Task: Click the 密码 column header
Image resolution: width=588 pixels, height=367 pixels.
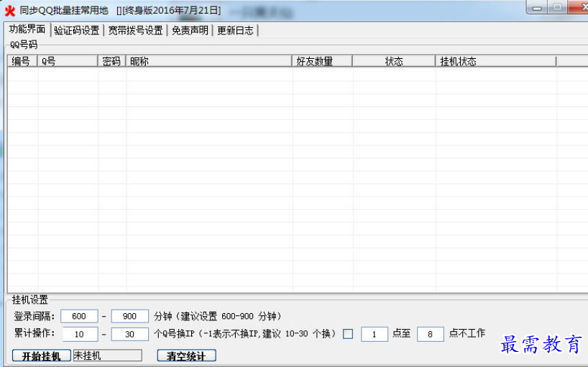Action: pyautogui.click(x=111, y=61)
